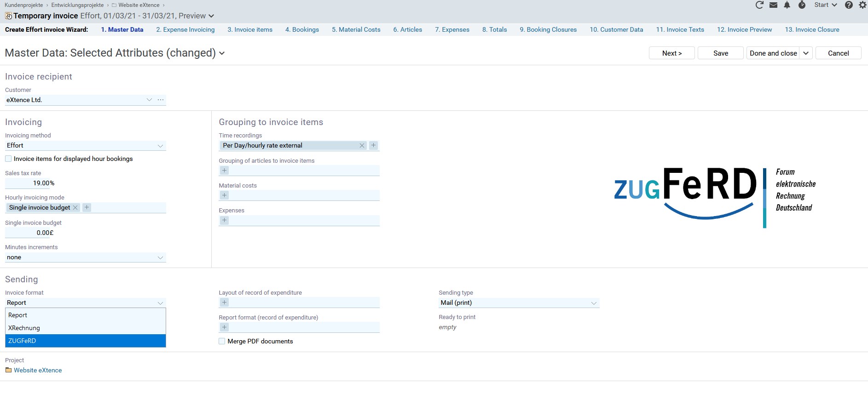Add Report format (record of expenditure)

pyautogui.click(x=224, y=327)
